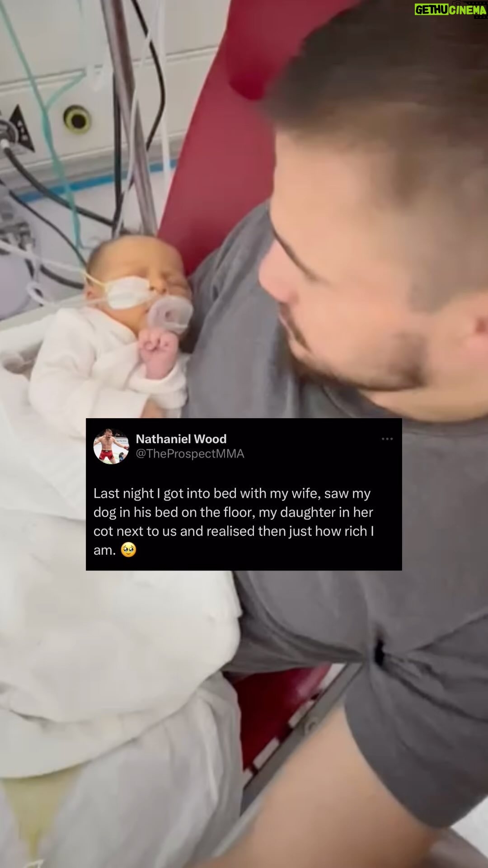Click the GETHU CINEMA watermark logo
Image resolution: width=488 pixels, height=868 pixels.
450,10
